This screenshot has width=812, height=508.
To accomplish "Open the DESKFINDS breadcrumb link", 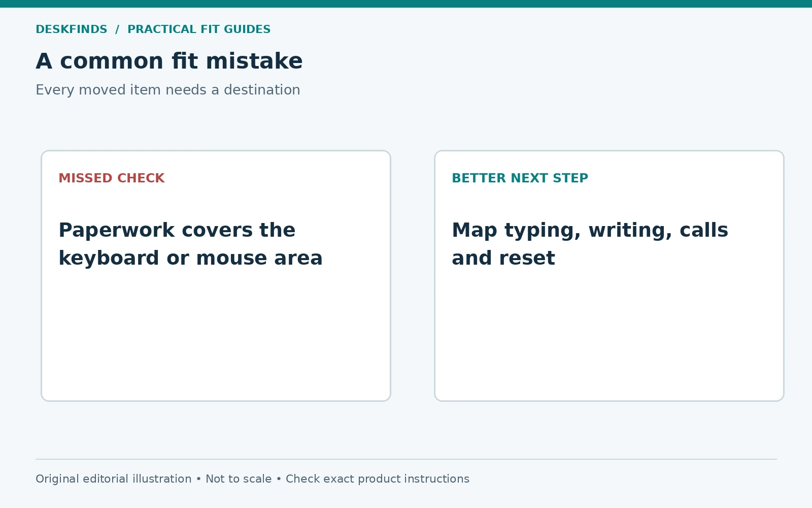I will (x=72, y=29).
